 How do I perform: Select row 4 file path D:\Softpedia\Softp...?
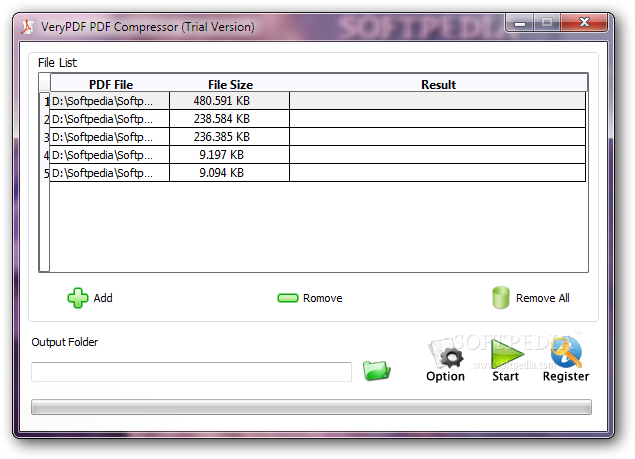click(109, 155)
